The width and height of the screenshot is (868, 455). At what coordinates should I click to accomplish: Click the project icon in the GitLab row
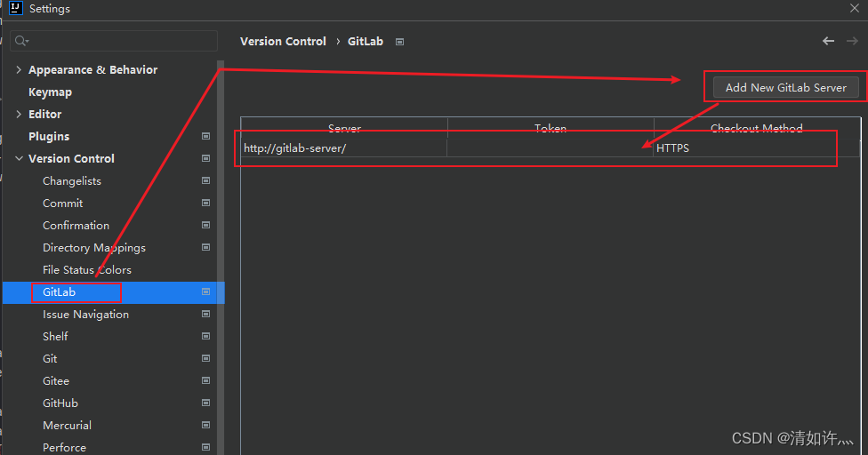(x=206, y=291)
